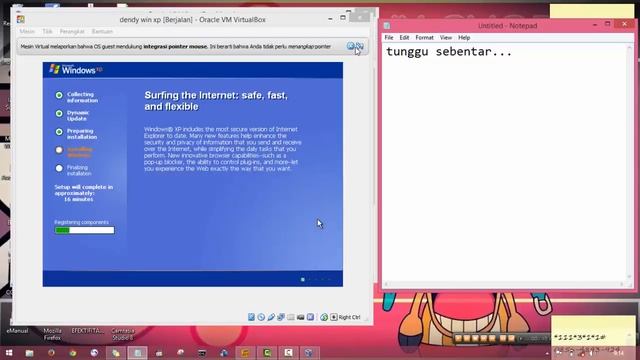Click the Right Ctrl host key label
640x360 pixels.
tap(349, 317)
